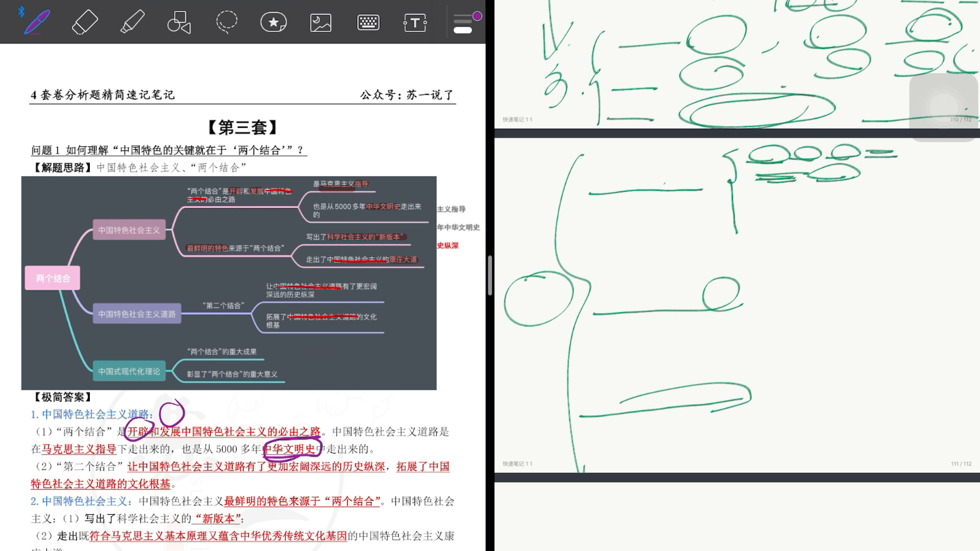The height and width of the screenshot is (551, 980).
Task: Tap '快速笔记 1 1' label on page 111
Action: click(x=517, y=464)
